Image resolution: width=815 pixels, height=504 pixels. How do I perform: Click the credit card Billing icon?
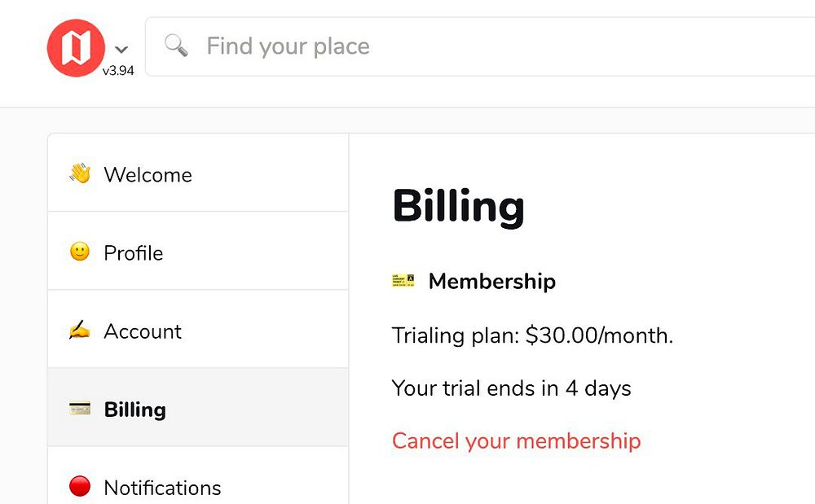pos(80,409)
